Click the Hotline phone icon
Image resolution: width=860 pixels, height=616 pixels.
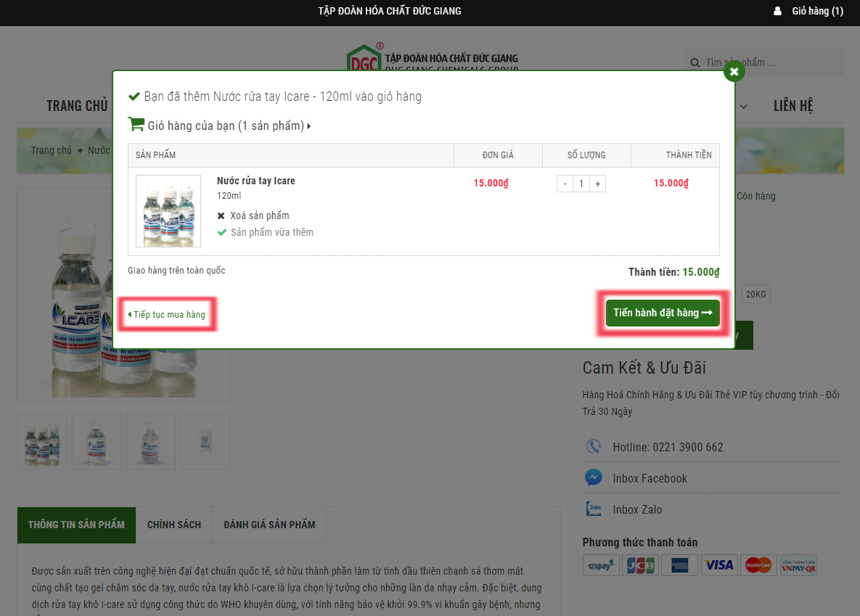pos(594,446)
